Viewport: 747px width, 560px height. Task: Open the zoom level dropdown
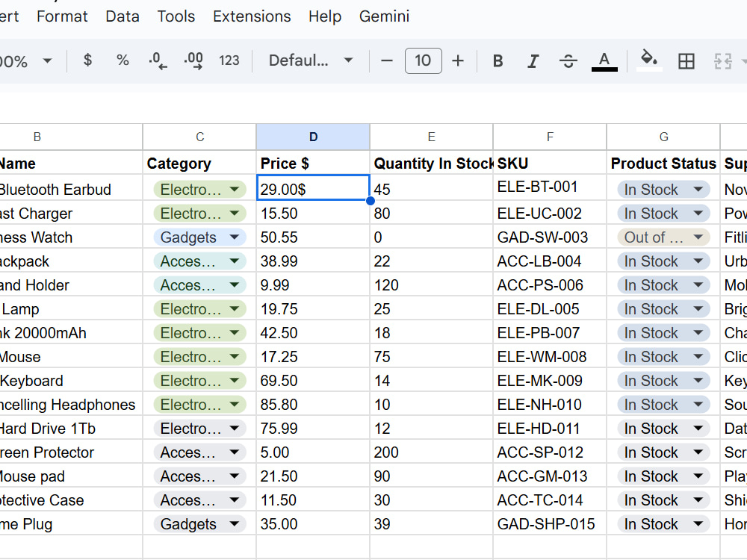click(x=26, y=61)
